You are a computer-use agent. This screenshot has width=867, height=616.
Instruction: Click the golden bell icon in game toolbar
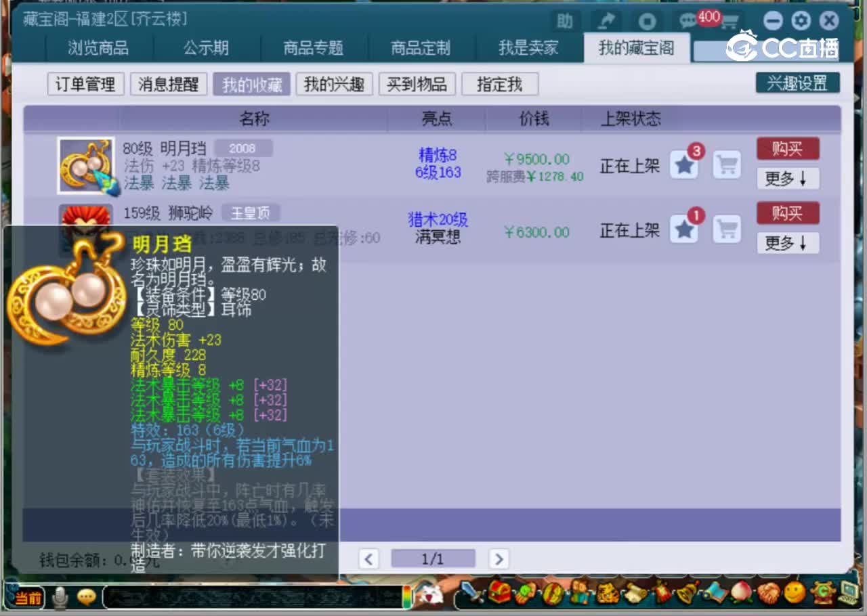689,593
